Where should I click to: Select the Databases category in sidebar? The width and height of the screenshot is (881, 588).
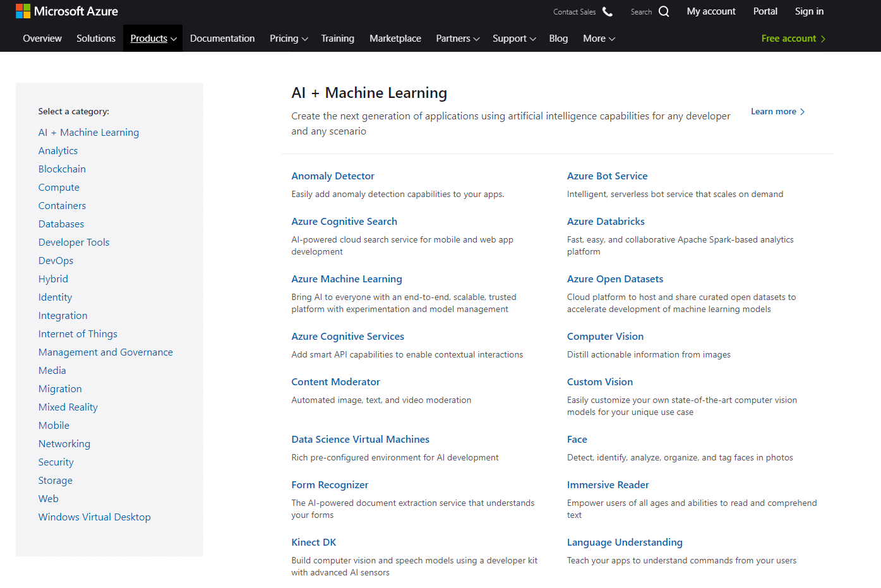pyautogui.click(x=61, y=224)
